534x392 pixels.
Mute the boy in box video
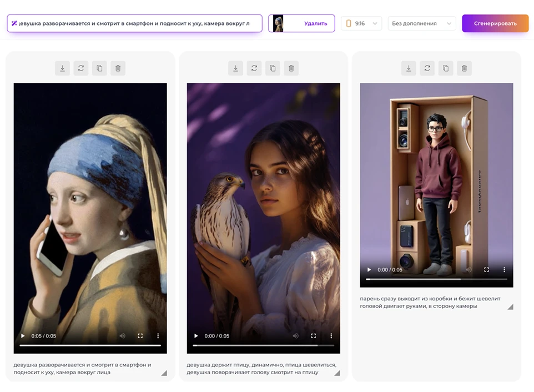[468, 270]
